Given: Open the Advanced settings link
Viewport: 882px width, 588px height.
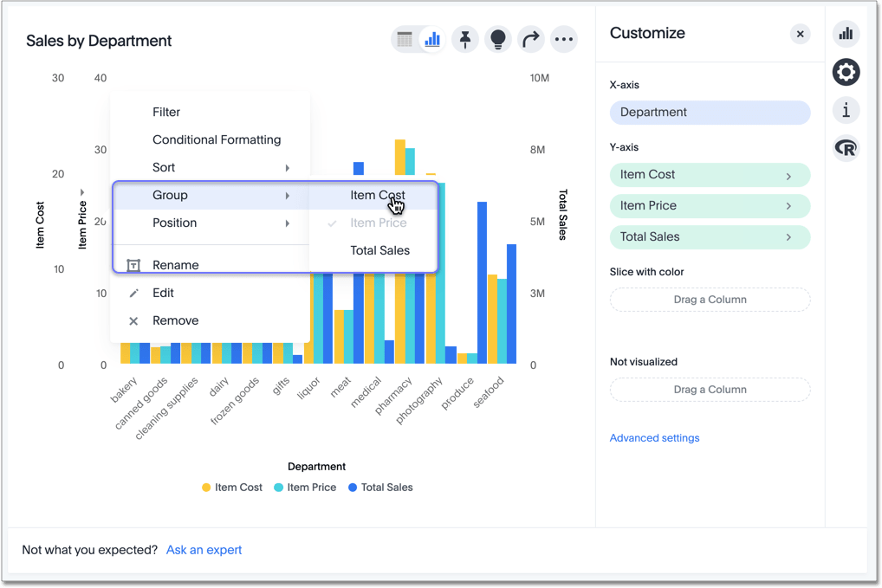Looking at the screenshot, I should tap(654, 438).
